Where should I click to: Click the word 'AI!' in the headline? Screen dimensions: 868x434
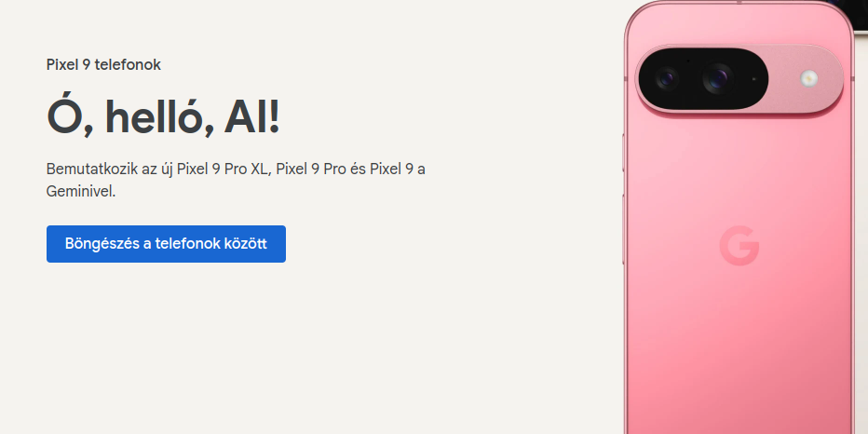251,118
